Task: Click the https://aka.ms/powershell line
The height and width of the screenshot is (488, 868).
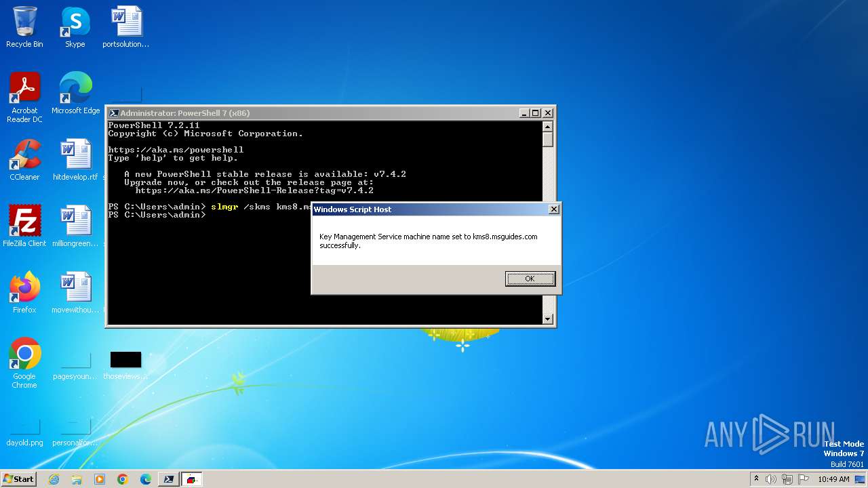Action: (176, 150)
